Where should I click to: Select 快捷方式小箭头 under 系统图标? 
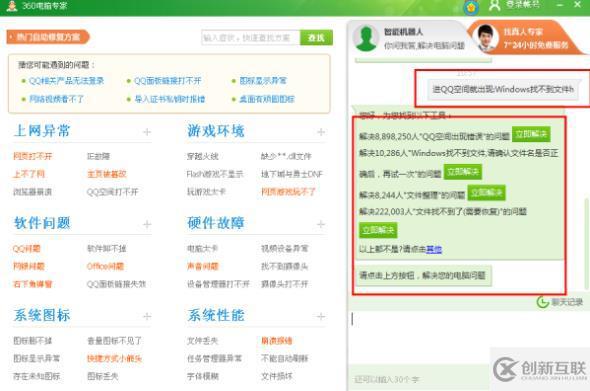coord(114,358)
